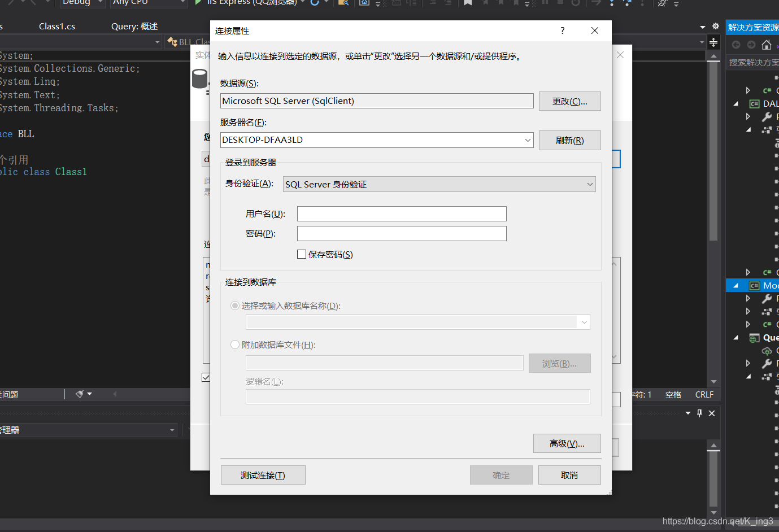
Task: Click the references icon under DAL
Action: pos(767,129)
